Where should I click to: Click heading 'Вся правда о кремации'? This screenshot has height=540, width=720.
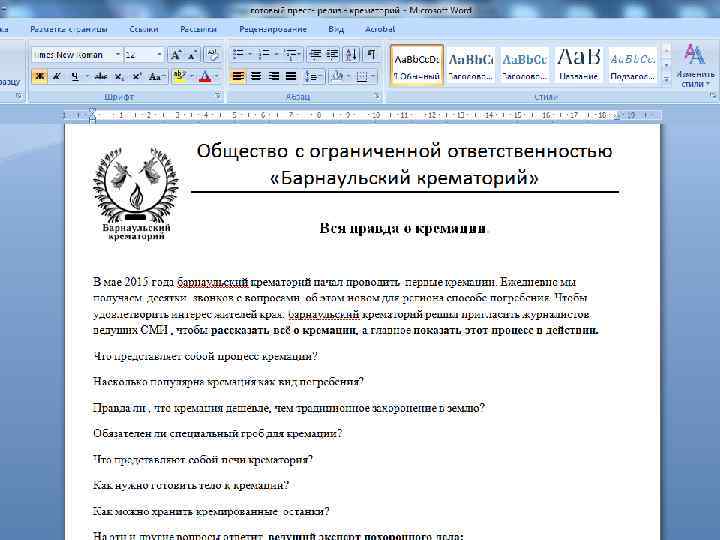pos(403,228)
